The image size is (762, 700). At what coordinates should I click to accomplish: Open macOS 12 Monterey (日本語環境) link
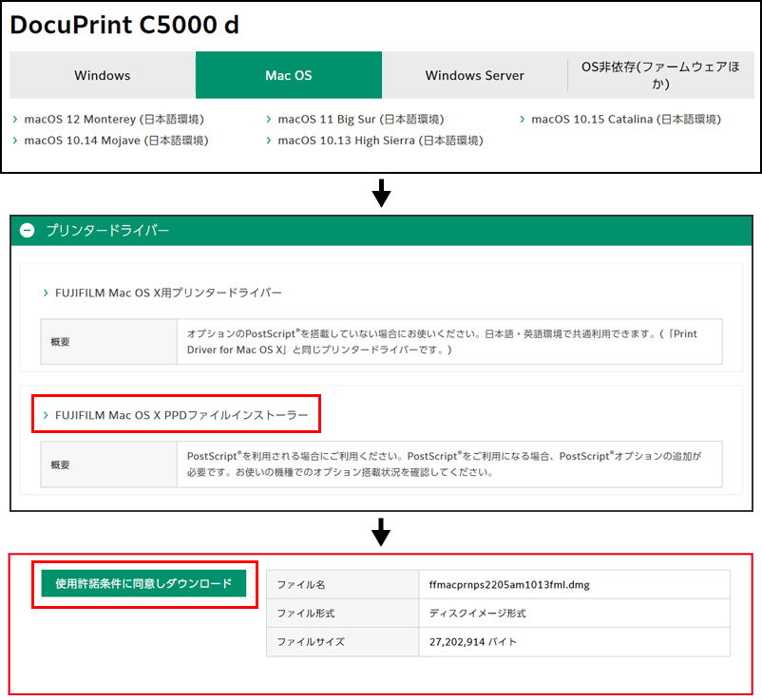point(113,120)
